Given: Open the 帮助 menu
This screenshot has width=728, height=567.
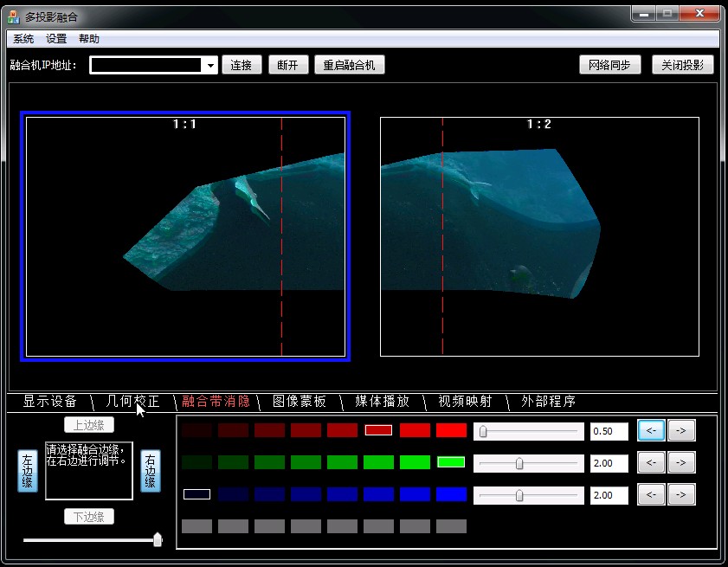Looking at the screenshot, I should click(89, 39).
